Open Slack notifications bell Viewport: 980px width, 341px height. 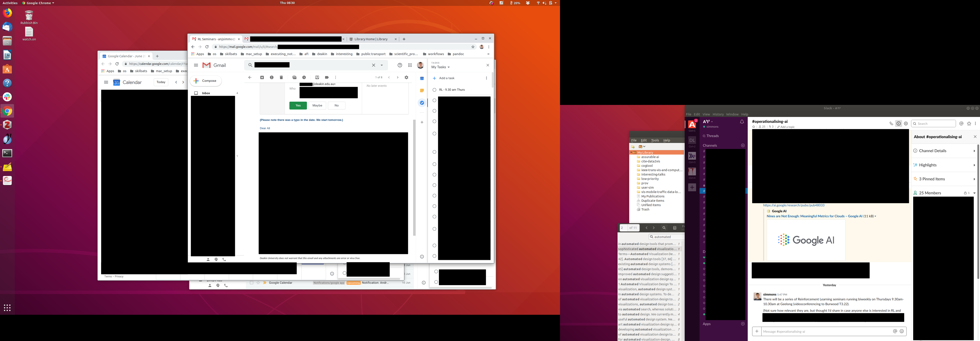[742, 122]
